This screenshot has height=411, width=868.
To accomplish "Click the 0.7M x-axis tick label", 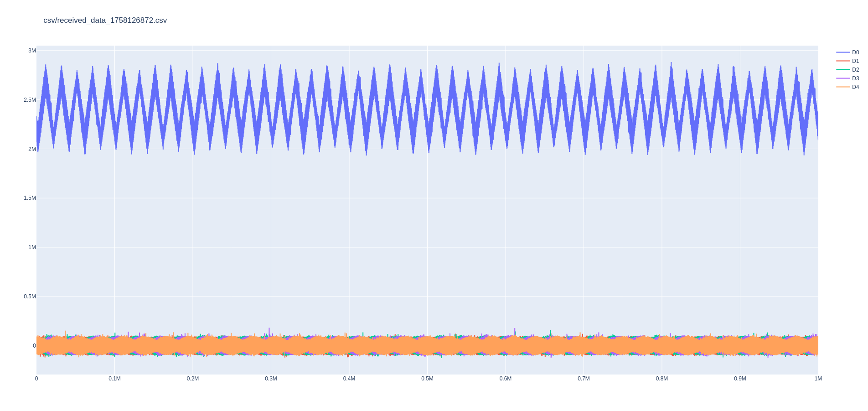I will click(584, 379).
